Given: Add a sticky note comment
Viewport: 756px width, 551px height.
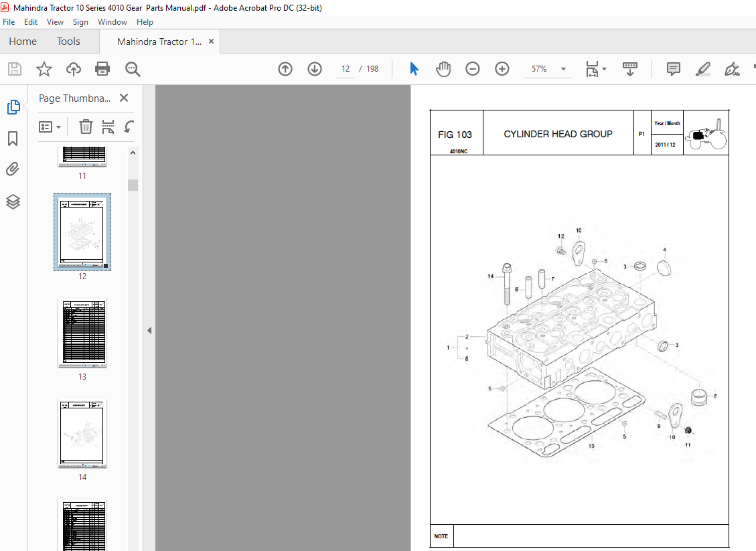Looking at the screenshot, I should [673, 69].
